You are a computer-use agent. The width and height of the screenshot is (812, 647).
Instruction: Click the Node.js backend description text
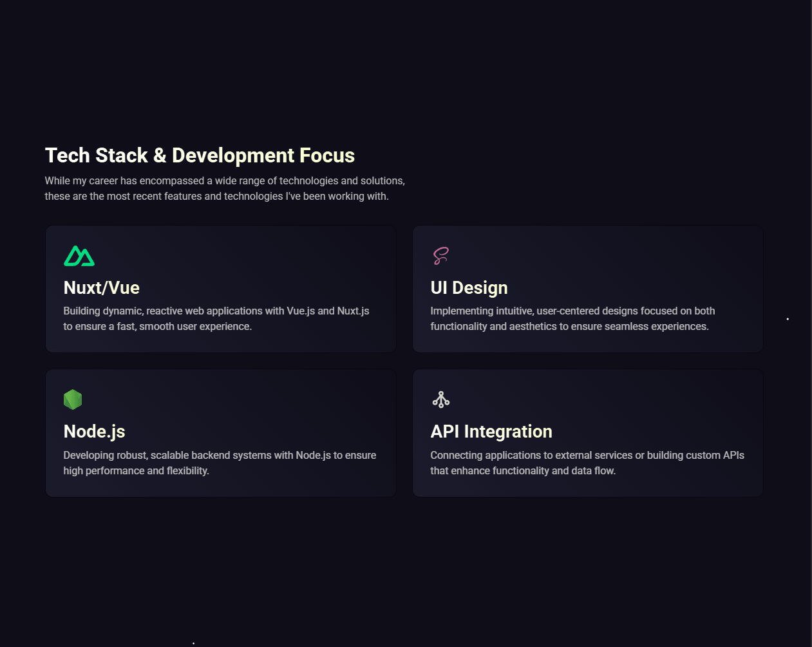[220, 463]
